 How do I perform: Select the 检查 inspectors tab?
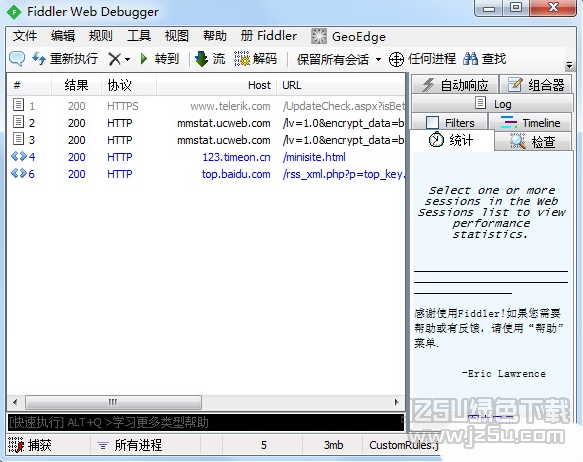533,141
